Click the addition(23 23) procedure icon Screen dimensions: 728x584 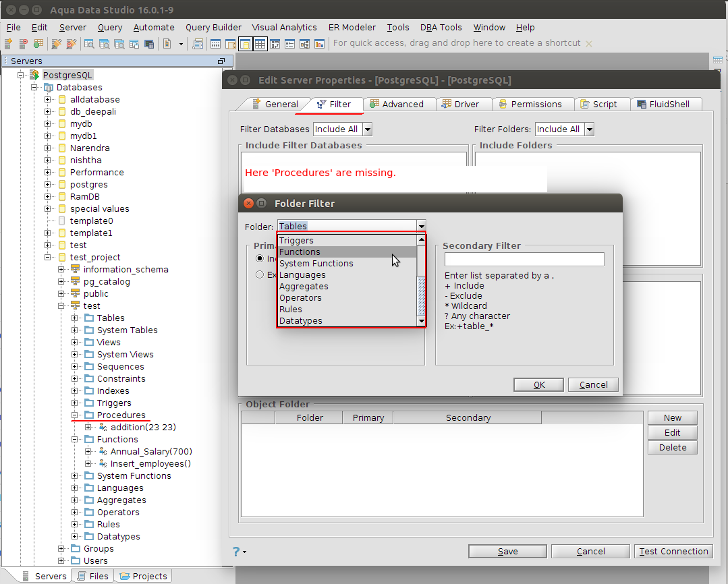click(103, 427)
